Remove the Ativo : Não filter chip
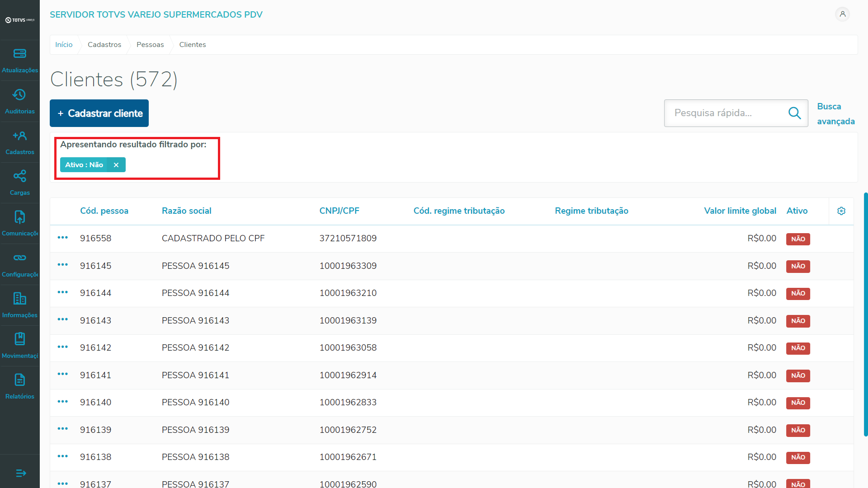This screenshot has width=868, height=488. 116,165
